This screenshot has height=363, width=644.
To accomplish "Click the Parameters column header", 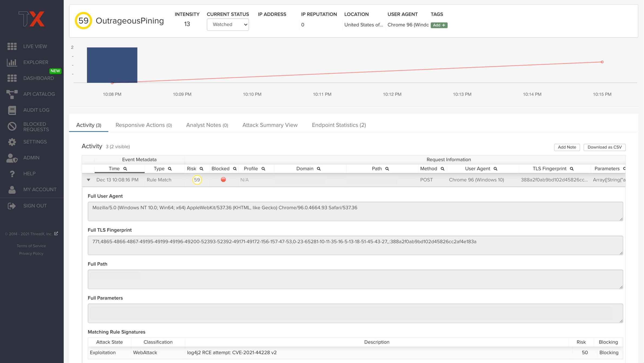I will pos(607,168).
